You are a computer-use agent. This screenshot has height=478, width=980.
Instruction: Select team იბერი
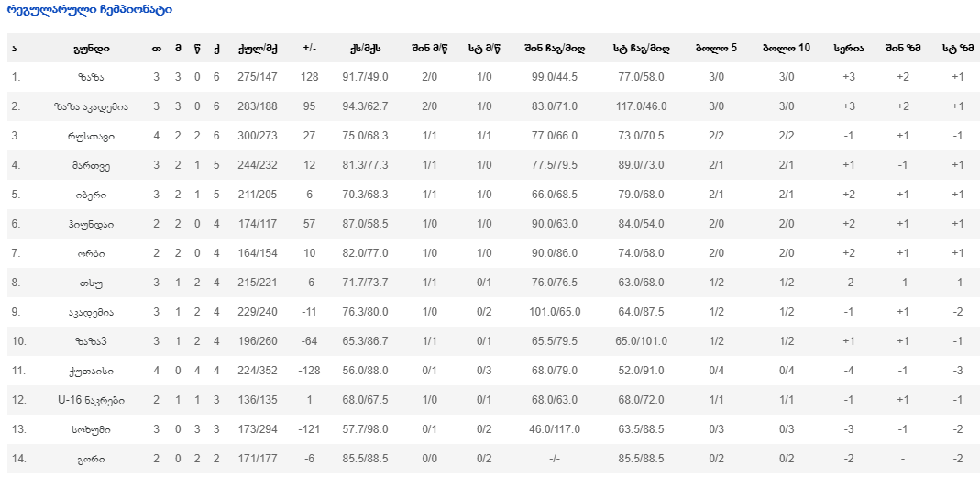point(92,195)
